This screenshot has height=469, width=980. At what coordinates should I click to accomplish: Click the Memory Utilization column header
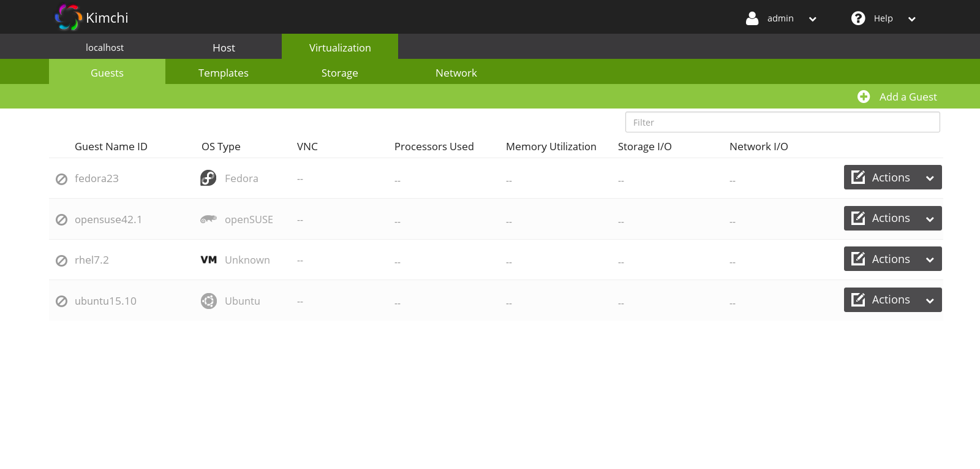point(551,147)
